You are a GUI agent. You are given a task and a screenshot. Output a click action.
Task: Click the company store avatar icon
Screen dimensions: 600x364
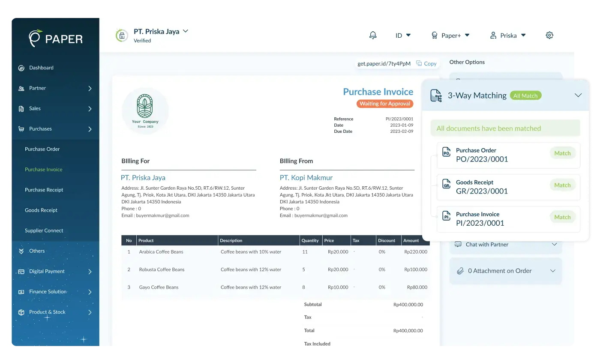pyautogui.click(x=122, y=36)
